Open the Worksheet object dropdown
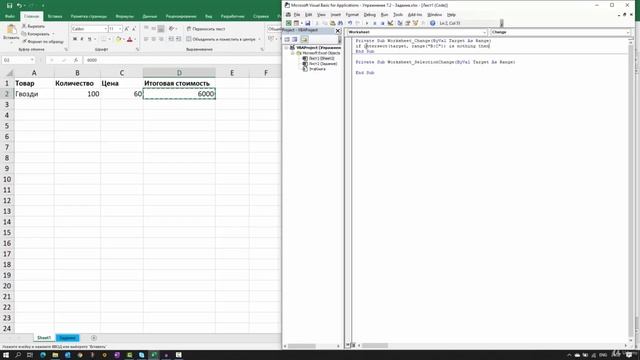The width and height of the screenshot is (640, 360). click(484, 32)
